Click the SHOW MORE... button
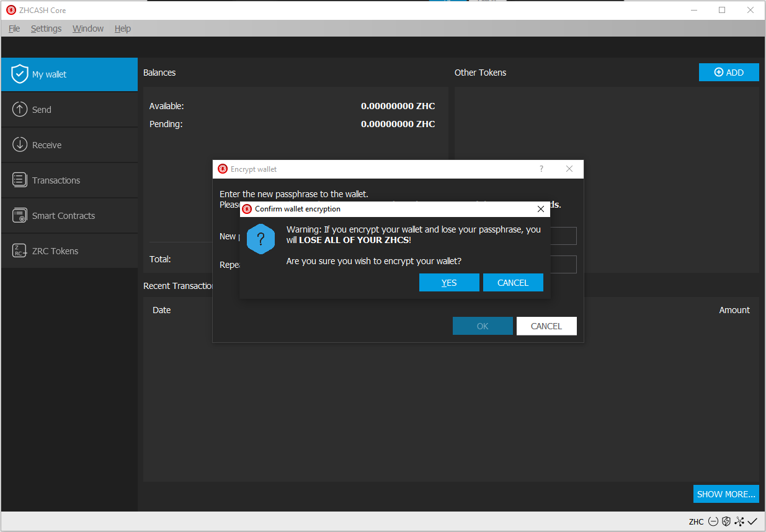Screen dimensions: 766x532 tap(726, 494)
